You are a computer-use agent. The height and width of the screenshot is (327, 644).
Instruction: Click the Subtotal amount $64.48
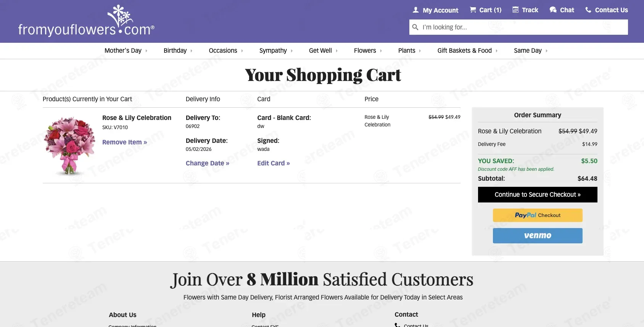click(x=588, y=178)
